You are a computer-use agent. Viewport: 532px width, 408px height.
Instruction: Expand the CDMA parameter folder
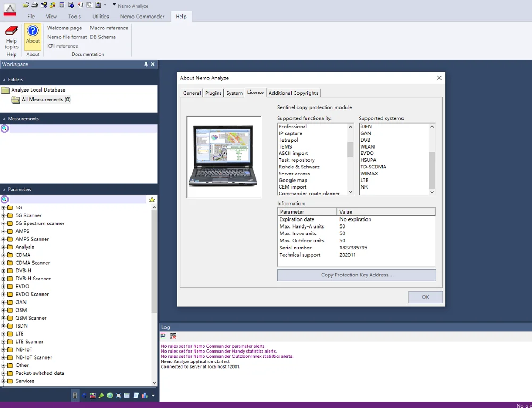pos(3,255)
